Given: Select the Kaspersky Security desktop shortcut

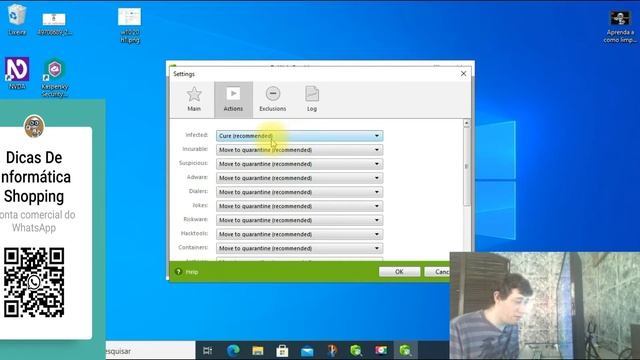Looking at the screenshot, I should pyautogui.click(x=55, y=78).
